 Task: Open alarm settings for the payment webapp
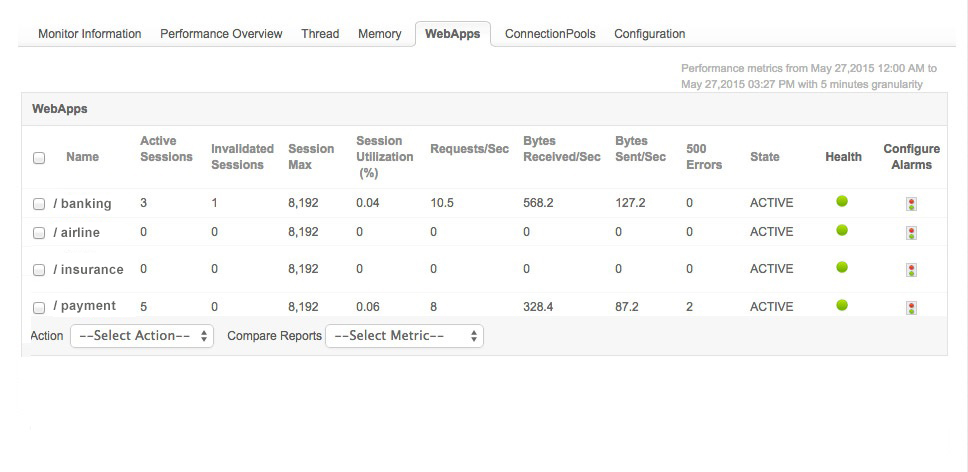(x=911, y=308)
